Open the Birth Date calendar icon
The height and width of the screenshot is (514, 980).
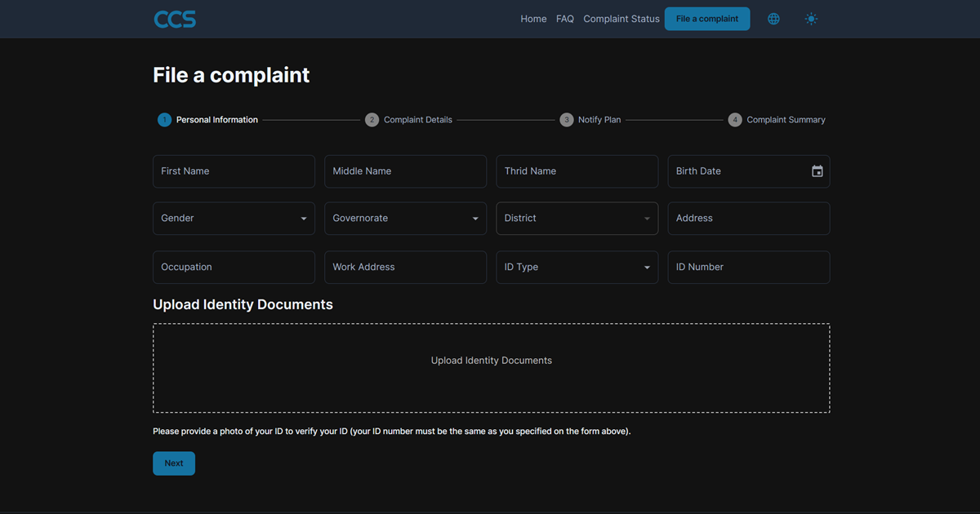coord(817,171)
